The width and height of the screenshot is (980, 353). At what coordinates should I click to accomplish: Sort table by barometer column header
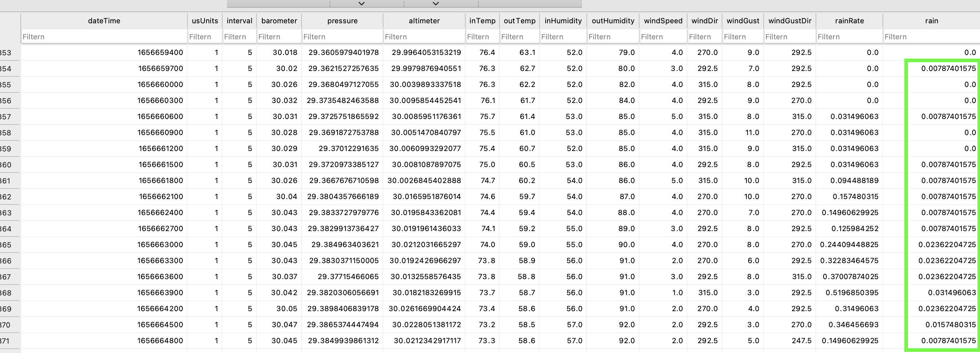coord(279,20)
